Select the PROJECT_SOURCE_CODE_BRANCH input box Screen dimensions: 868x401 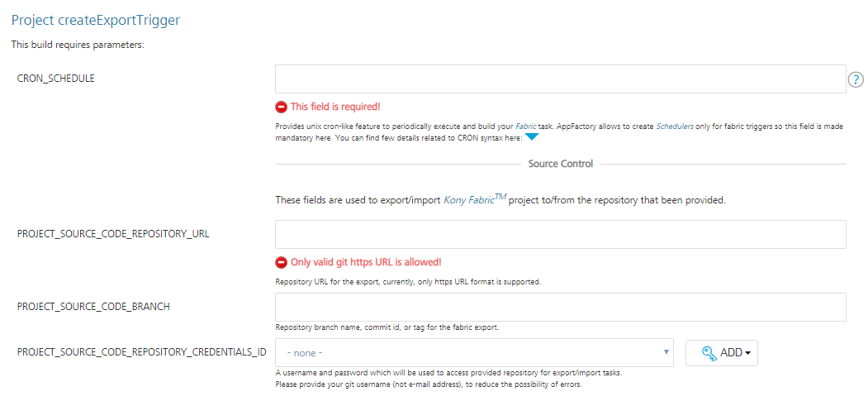(x=560, y=307)
